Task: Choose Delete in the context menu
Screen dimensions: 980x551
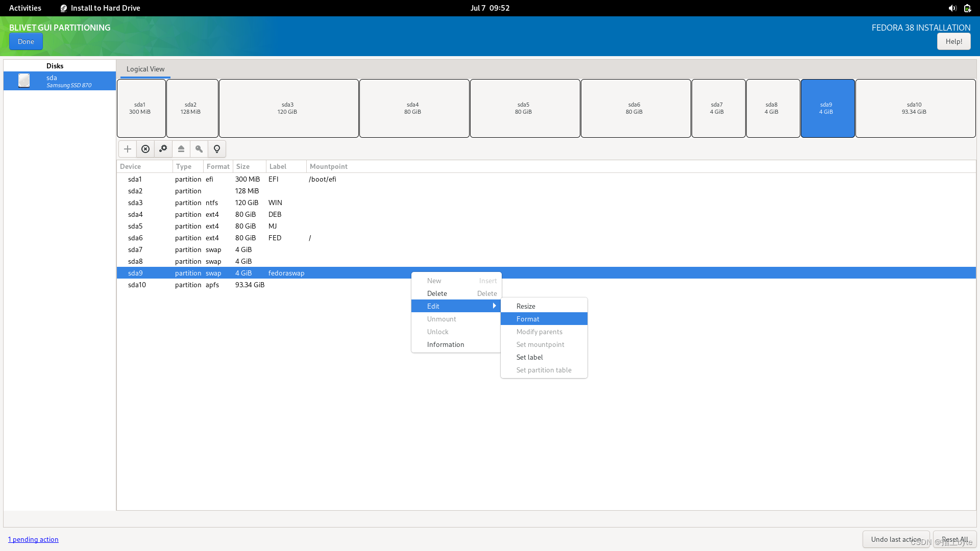Action: (437, 293)
